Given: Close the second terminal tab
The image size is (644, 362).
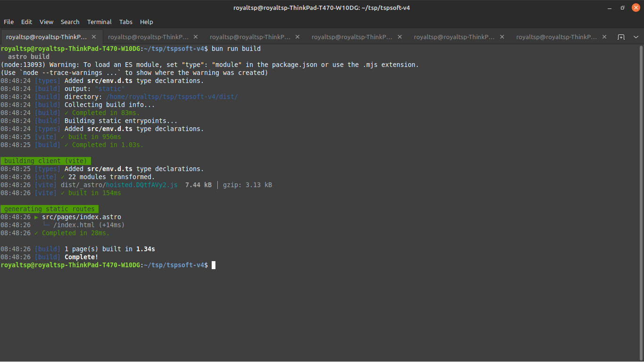Looking at the screenshot, I should (196, 37).
